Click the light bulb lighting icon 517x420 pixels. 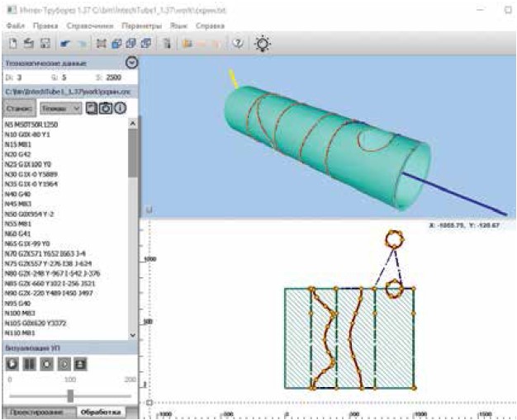(263, 43)
